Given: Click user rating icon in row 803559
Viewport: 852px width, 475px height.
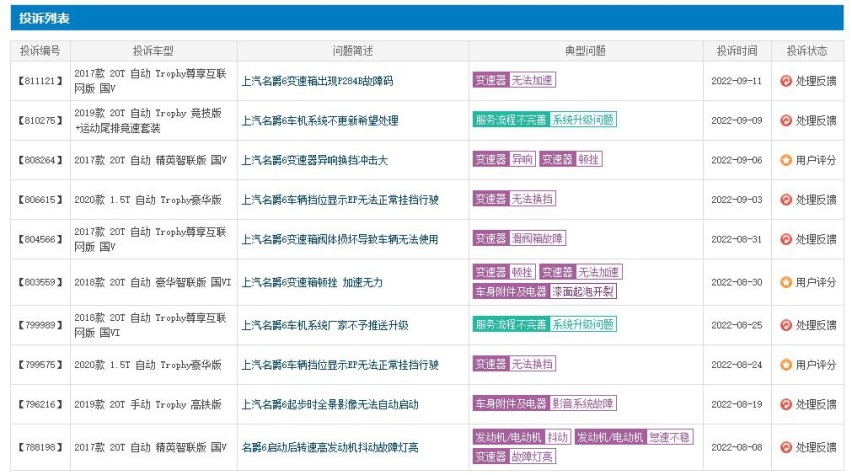Looking at the screenshot, I should pos(786,283).
